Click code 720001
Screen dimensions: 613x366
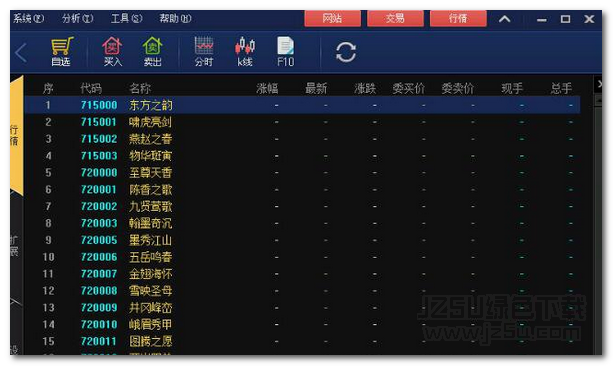pyautogui.click(x=99, y=190)
